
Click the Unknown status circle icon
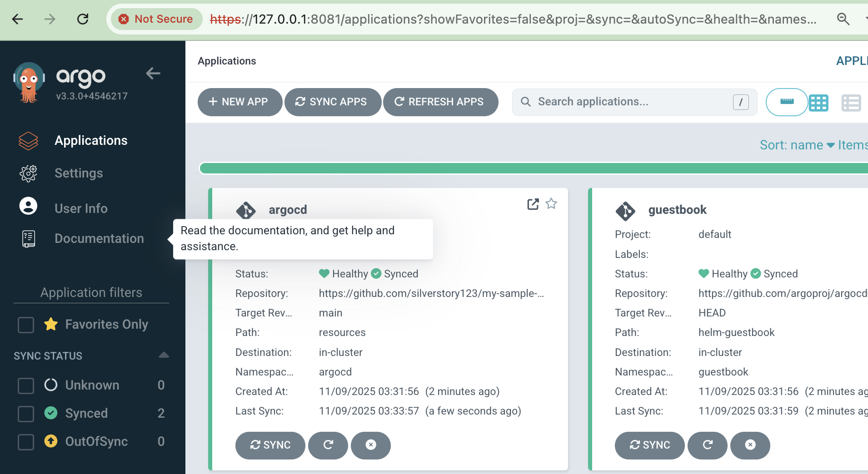(x=51, y=385)
